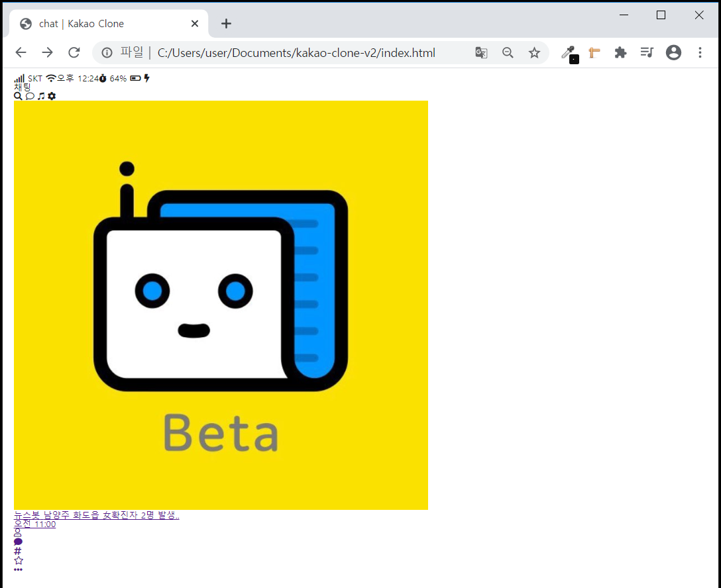Go forward with the browser forward arrow
Image resolution: width=721 pixels, height=588 pixels.
pyautogui.click(x=47, y=52)
